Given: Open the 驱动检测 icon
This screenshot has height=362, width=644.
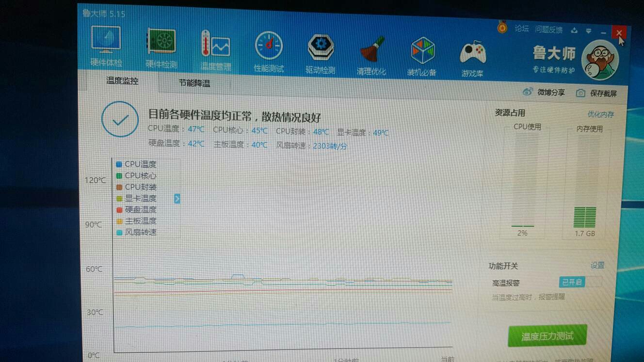Looking at the screenshot, I should pyautogui.click(x=321, y=48).
